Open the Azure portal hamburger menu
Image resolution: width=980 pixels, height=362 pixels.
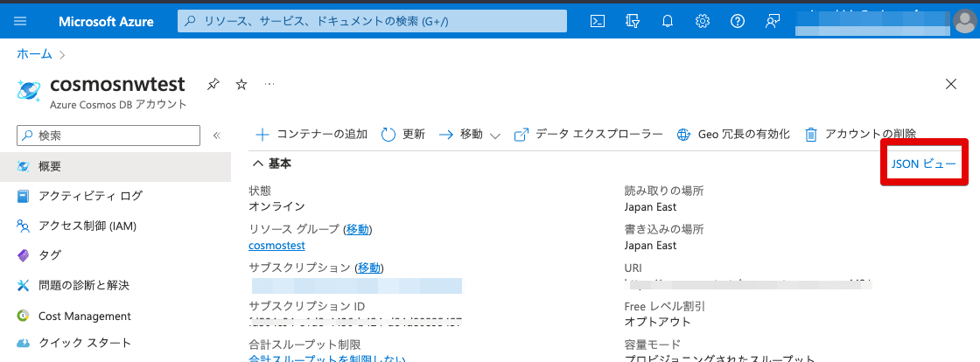tap(20, 21)
